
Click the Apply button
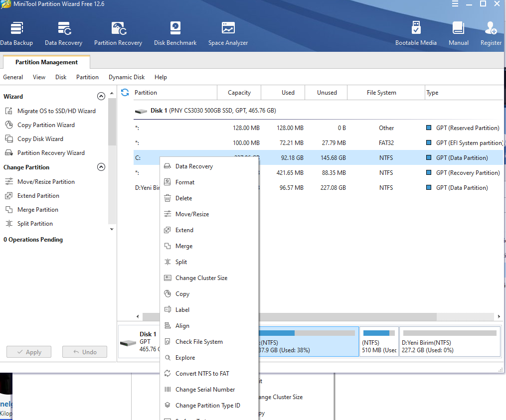29,352
